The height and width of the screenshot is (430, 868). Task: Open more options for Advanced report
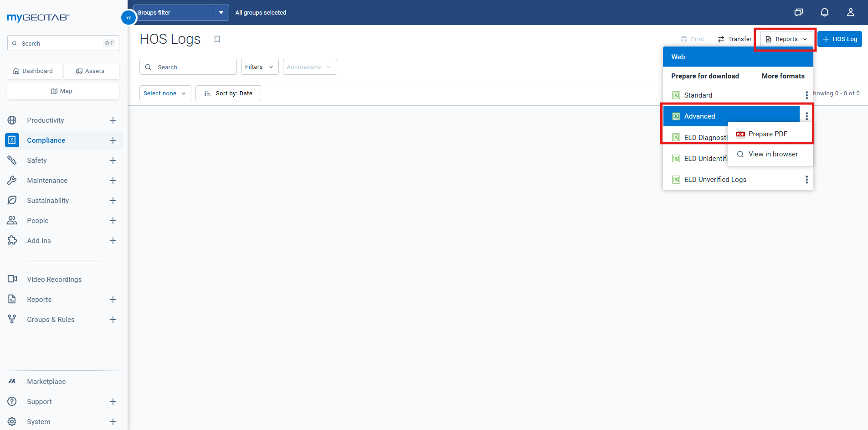[x=806, y=116]
